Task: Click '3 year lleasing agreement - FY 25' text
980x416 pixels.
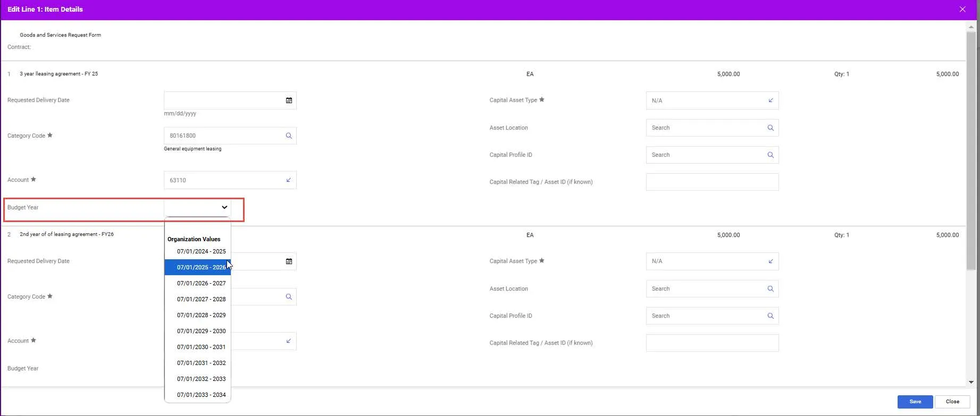Action: pyautogui.click(x=58, y=74)
